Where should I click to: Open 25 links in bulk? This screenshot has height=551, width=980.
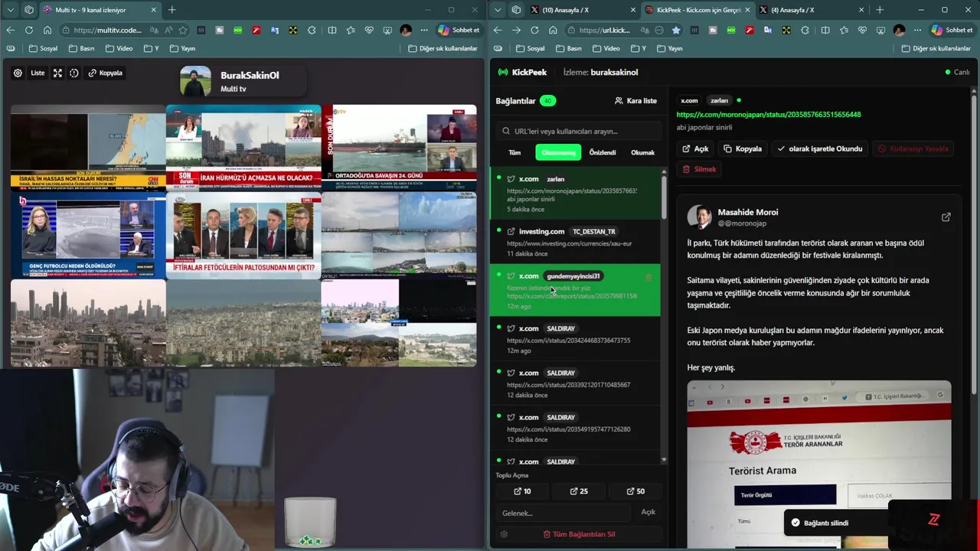tap(580, 491)
